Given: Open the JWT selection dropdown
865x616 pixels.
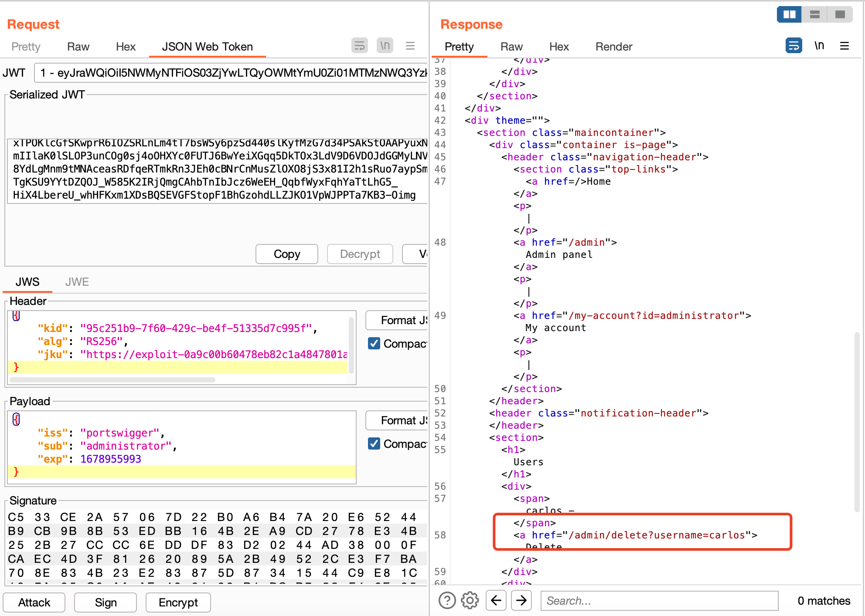Looking at the screenshot, I should pyautogui.click(x=231, y=73).
